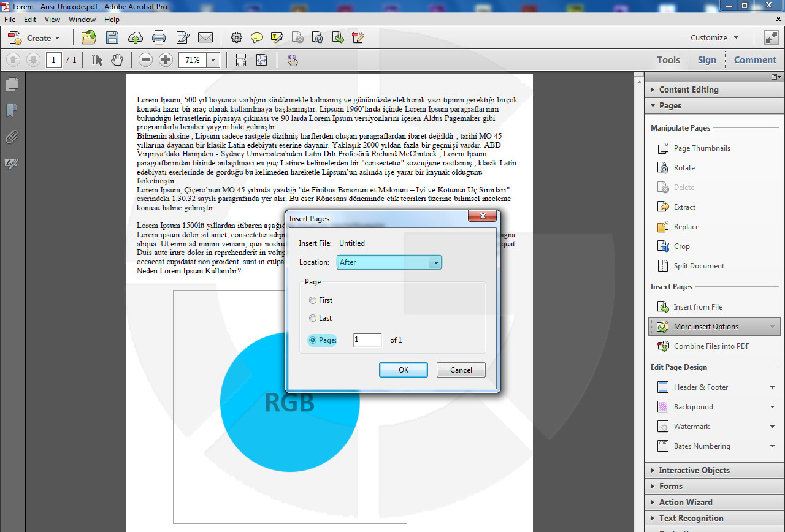Activate the Hand pan tool
This screenshot has height=532, width=785.
click(x=117, y=59)
